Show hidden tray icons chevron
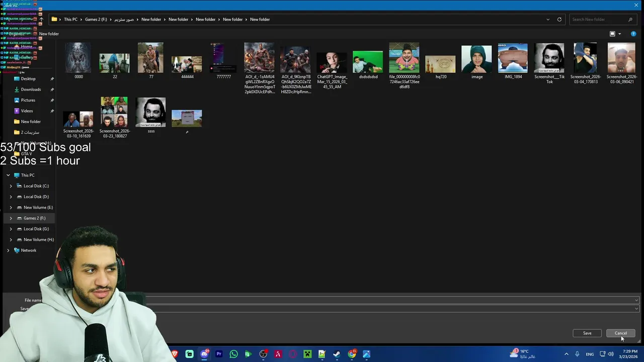The image size is (644, 362). pyautogui.click(x=566, y=354)
